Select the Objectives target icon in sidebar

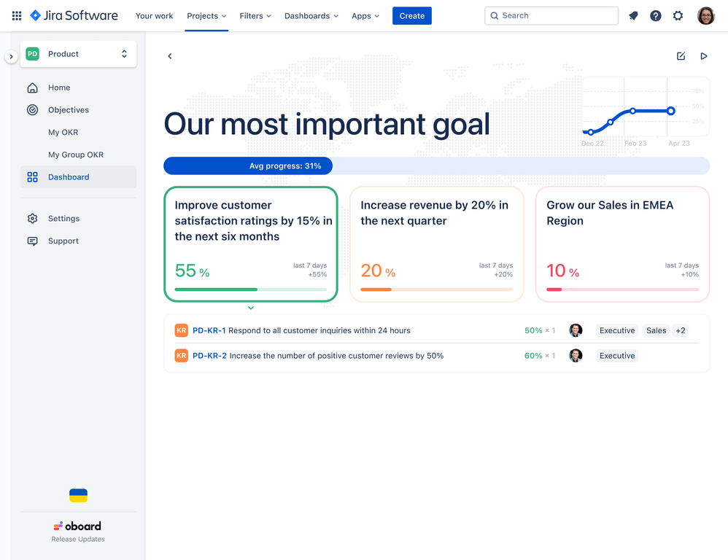click(x=32, y=109)
